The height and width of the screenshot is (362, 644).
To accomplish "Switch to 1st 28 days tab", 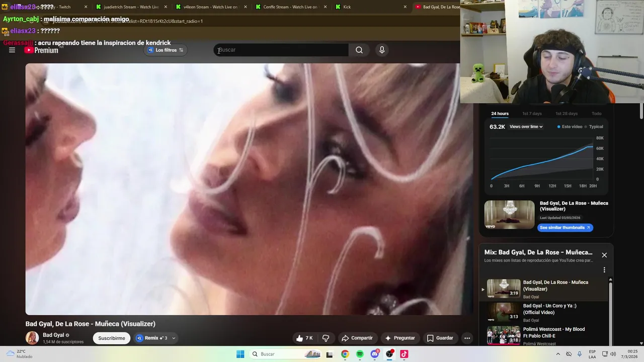I will tap(567, 114).
